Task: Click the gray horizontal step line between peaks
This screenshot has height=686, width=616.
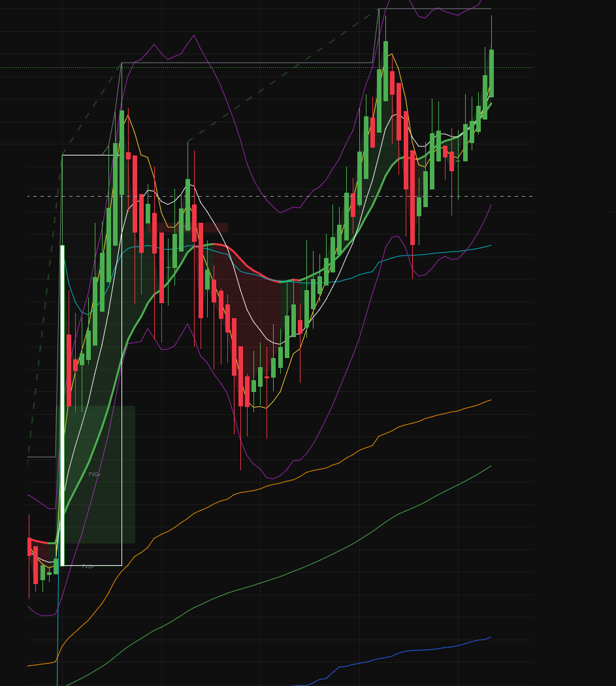Action: tap(248, 63)
